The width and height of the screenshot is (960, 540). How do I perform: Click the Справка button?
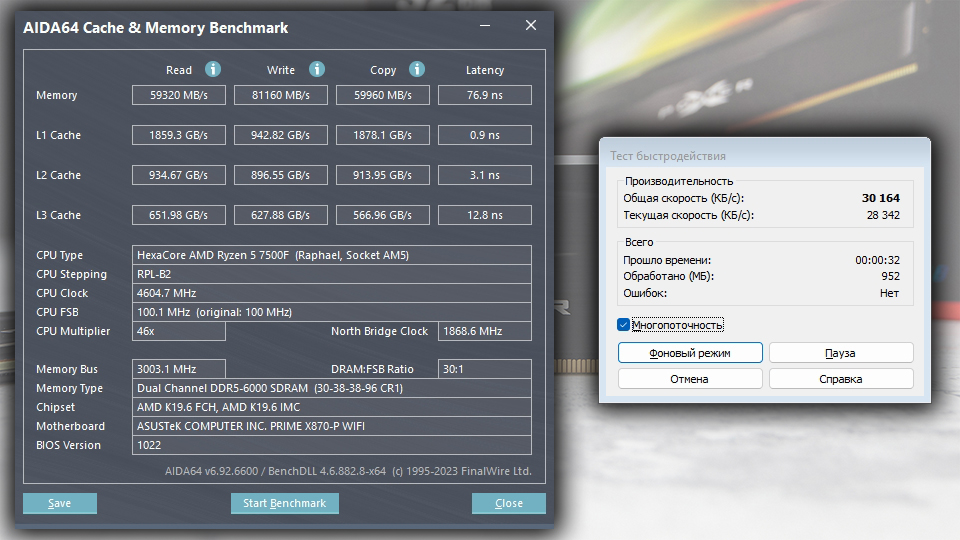pyautogui.click(x=841, y=378)
